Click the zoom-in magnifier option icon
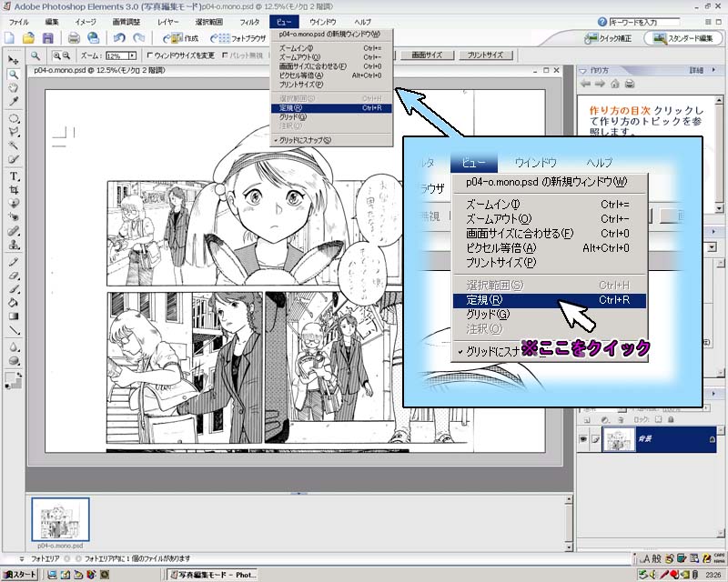 pos(56,55)
